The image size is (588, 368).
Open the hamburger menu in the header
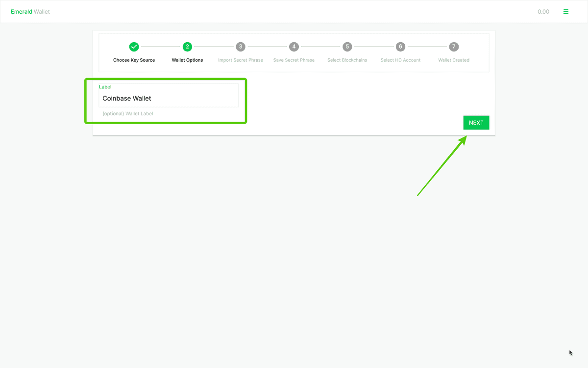566,12
